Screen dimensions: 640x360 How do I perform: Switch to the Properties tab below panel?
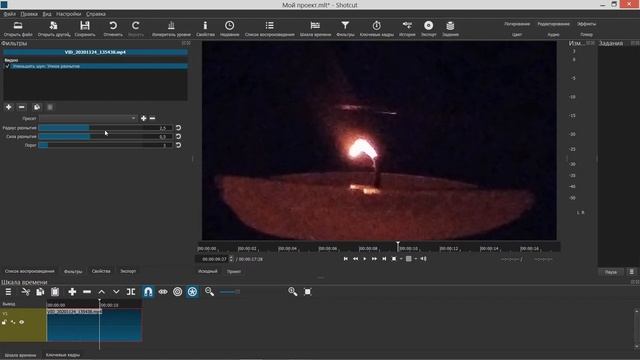click(101, 271)
